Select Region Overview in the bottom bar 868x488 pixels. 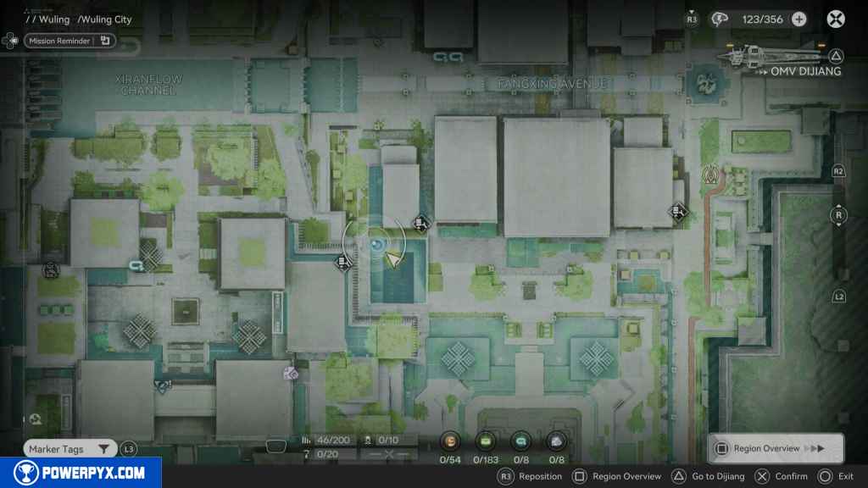617,476
